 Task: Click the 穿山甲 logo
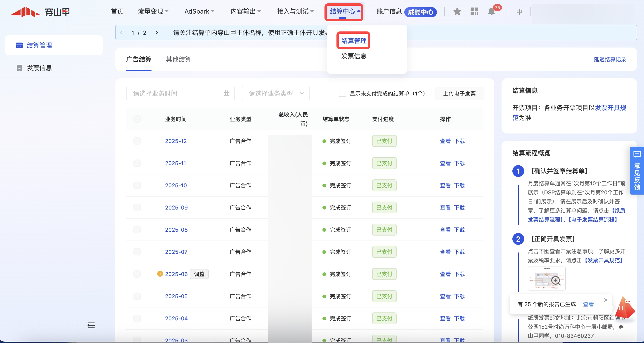click(40, 12)
